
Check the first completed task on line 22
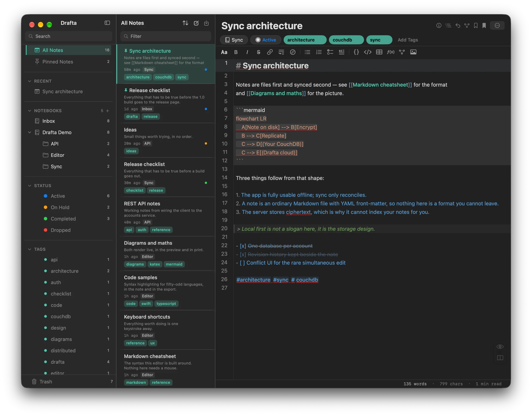(x=243, y=246)
